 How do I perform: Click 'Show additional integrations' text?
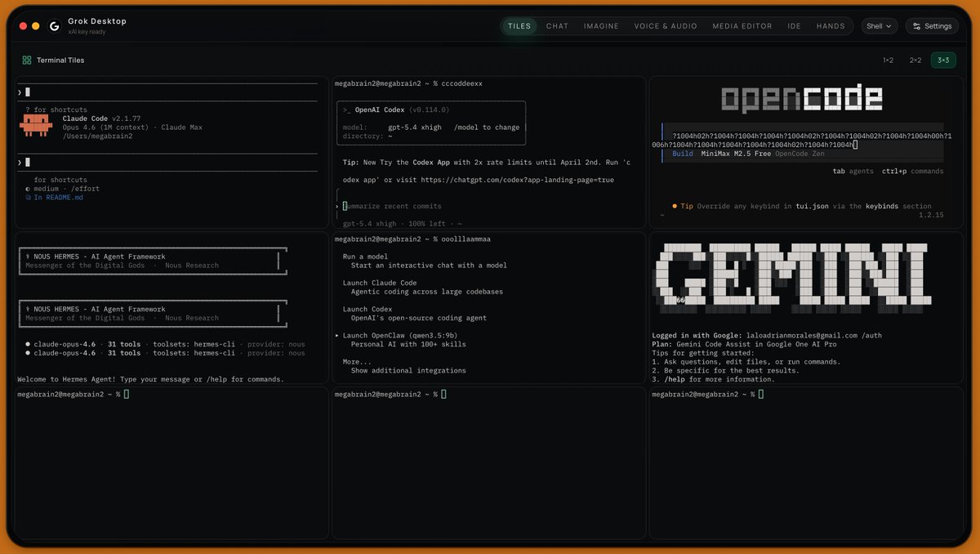pos(408,370)
